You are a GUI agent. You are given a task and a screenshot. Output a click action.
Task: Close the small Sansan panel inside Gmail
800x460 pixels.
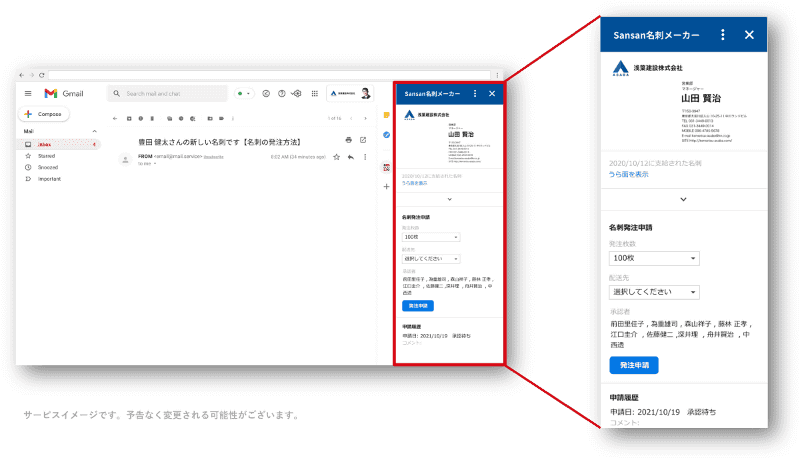[x=492, y=94]
